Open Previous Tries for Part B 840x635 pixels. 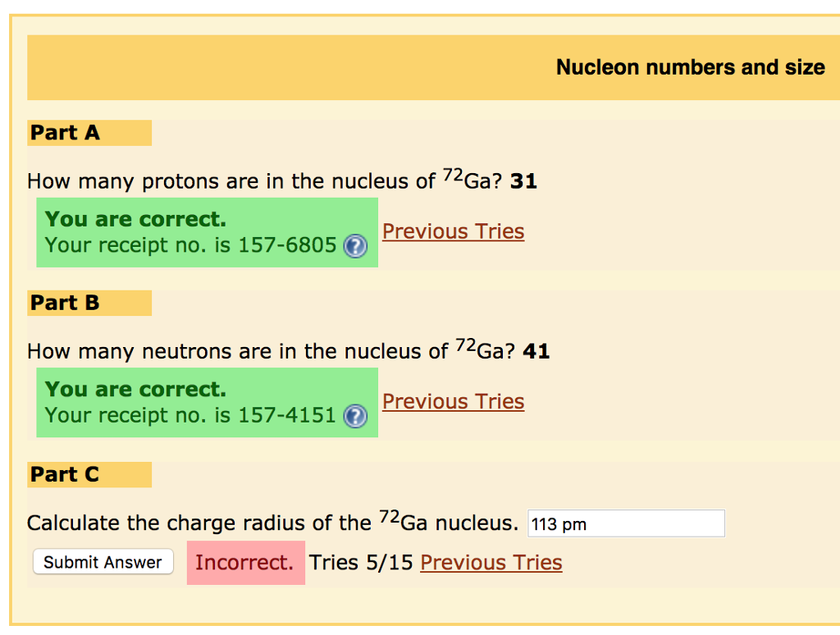[x=453, y=401]
